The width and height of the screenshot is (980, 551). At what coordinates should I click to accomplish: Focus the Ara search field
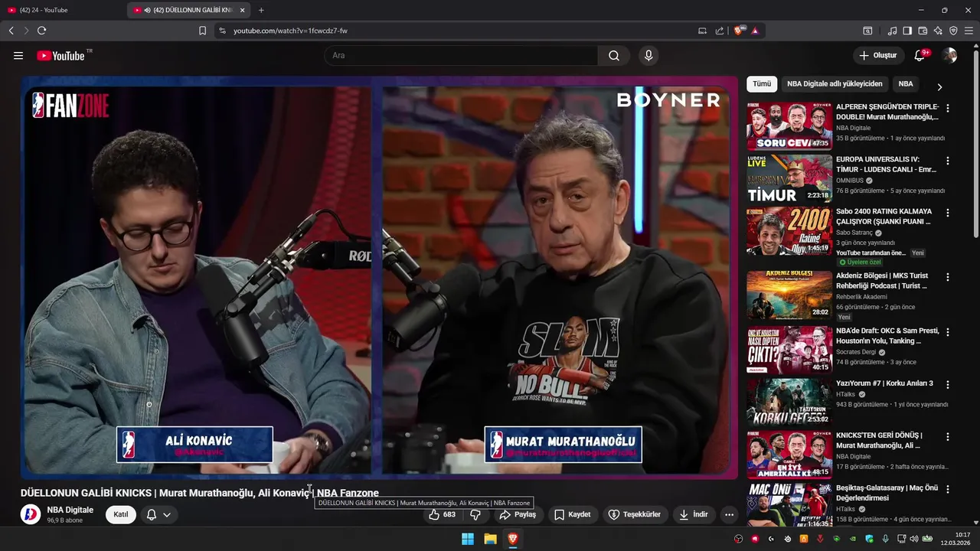tap(462, 56)
